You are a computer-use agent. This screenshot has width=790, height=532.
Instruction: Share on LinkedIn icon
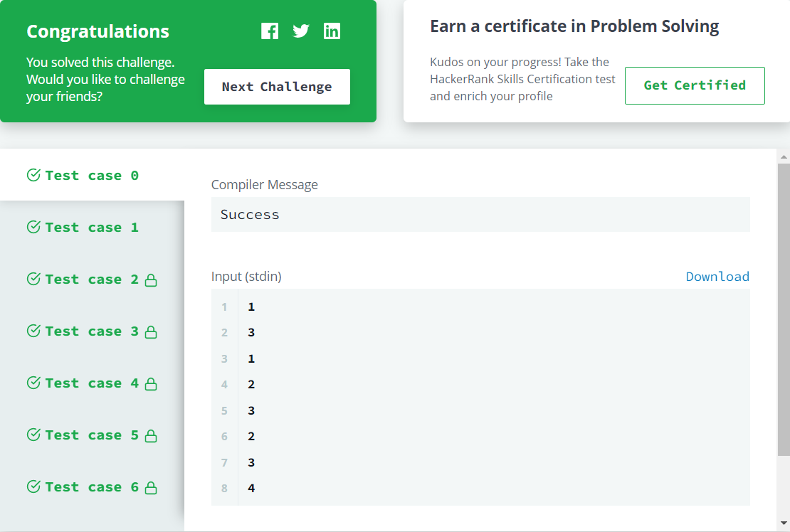pyautogui.click(x=332, y=31)
